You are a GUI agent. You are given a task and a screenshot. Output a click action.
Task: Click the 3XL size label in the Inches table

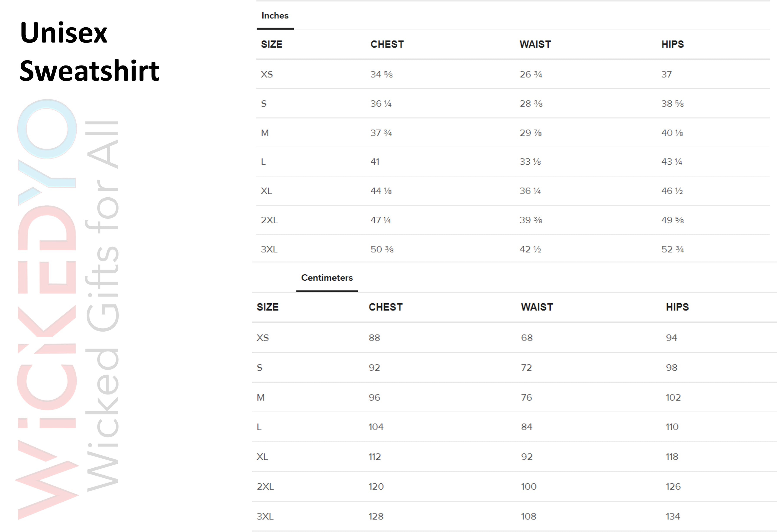pyautogui.click(x=269, y=249)
